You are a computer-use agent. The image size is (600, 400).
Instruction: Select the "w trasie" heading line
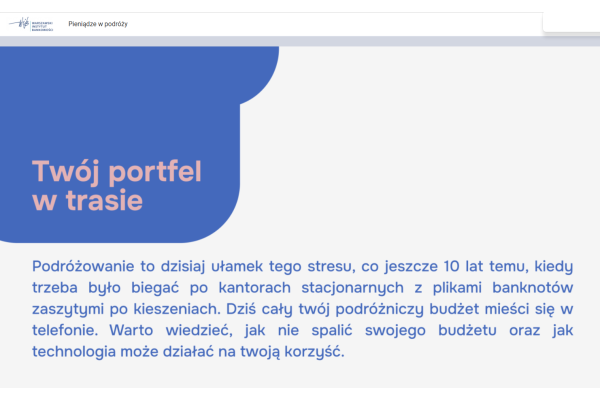click(x=88, y=200)
